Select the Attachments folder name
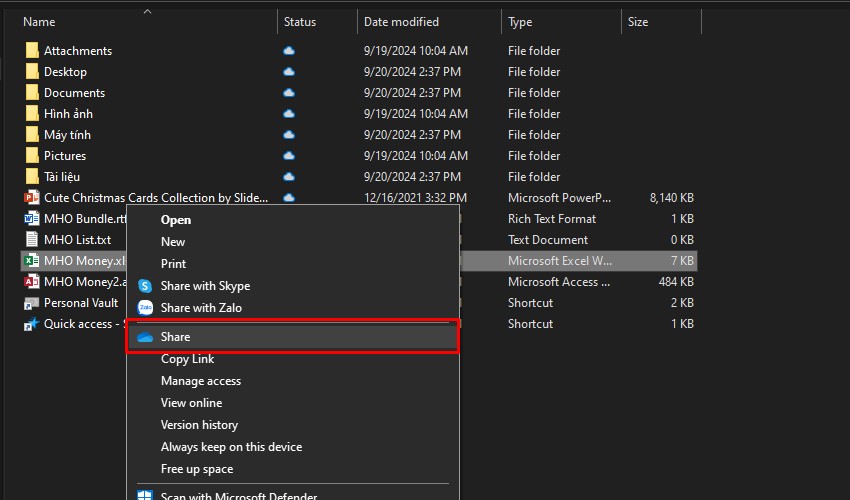The height and width of the screenshot is (500, 850). (78, 50)
